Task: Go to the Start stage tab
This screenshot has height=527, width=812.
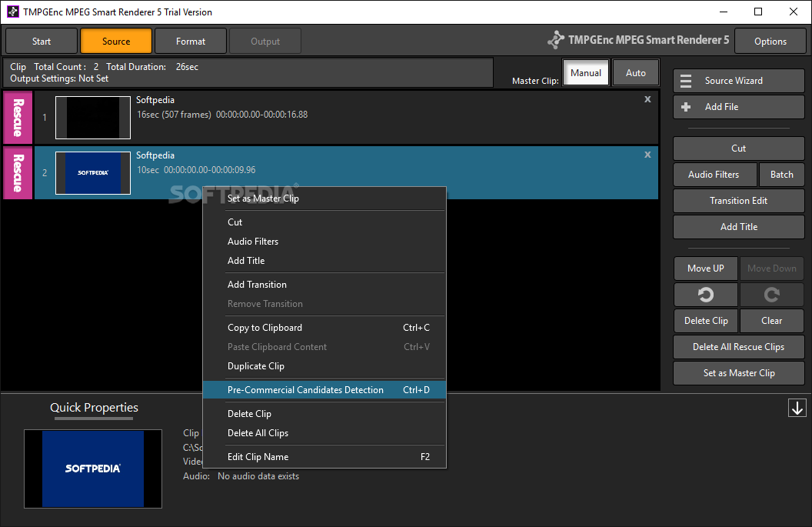Action: 42,41
